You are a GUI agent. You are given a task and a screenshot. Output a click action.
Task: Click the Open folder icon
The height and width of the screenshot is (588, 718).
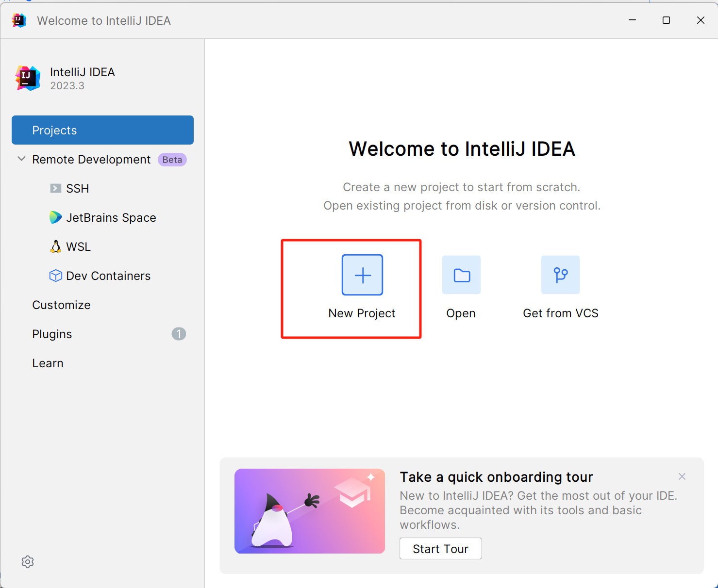[461, 275]
